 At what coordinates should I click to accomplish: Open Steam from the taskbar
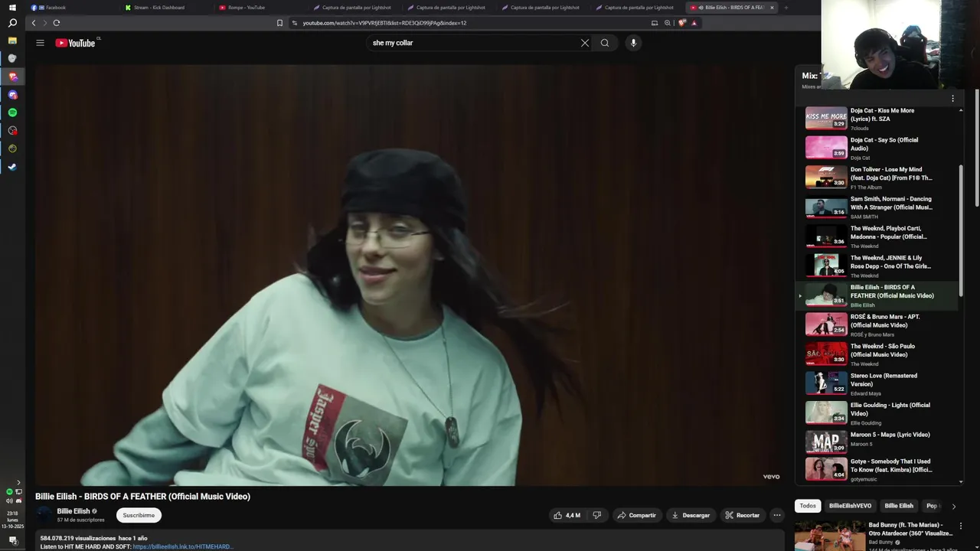(12, 167)
